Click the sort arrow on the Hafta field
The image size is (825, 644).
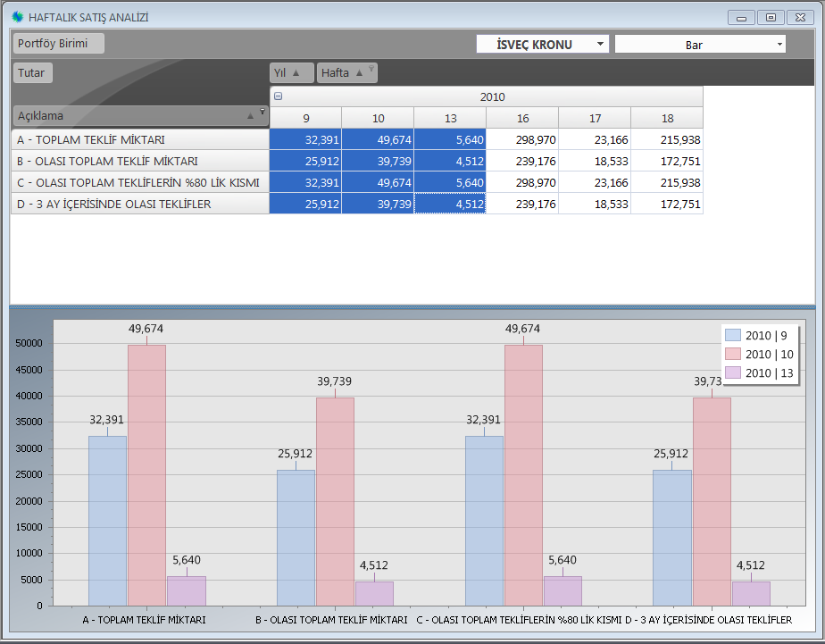pos(359,73)
